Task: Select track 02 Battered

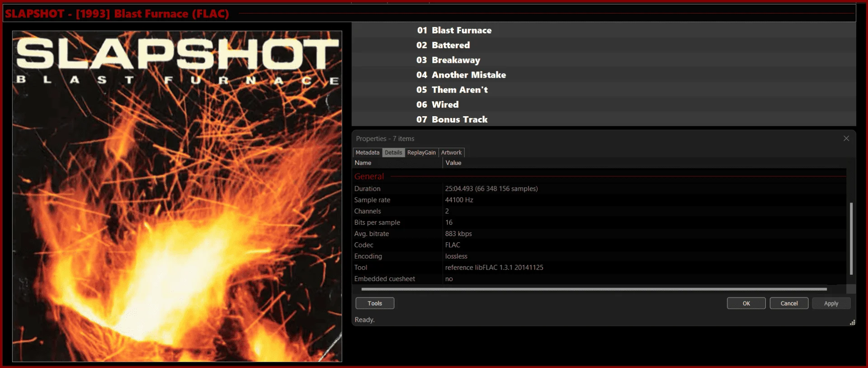Action: tap(604, 45)
